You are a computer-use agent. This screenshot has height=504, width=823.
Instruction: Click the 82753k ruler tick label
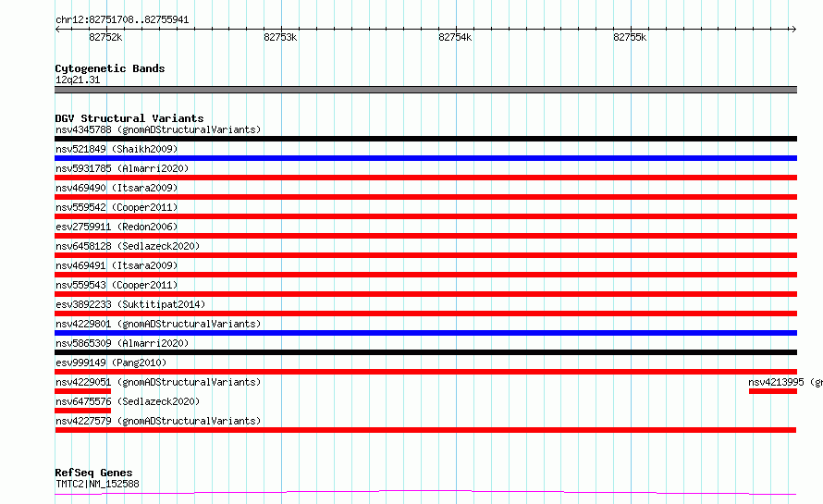(x=280, y=37)
